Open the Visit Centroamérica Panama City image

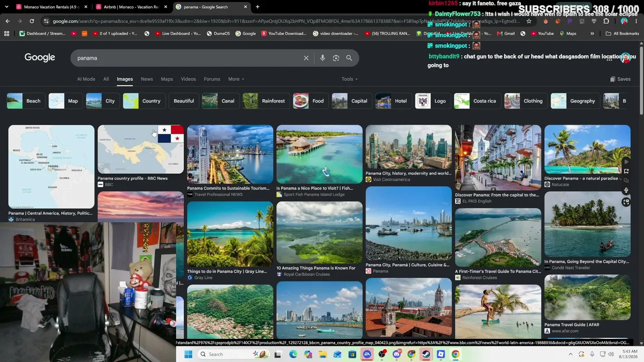coord(409,147)
